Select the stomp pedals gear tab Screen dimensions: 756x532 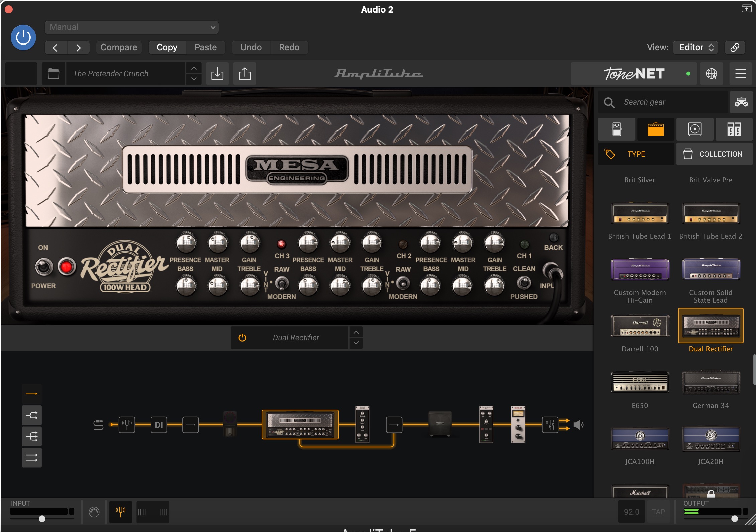(x=617, y=129)
